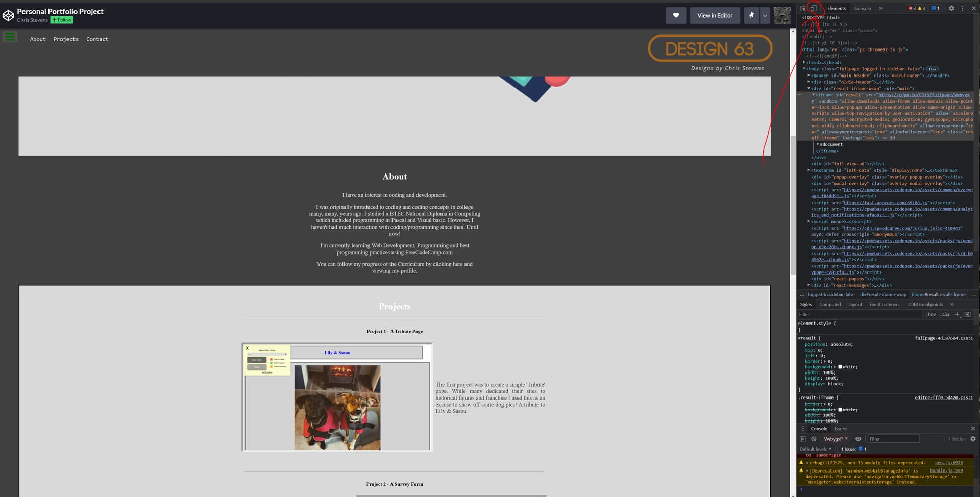Pin this pen using the pin icon
Screen dimensions: 980x497
[751, 15]
